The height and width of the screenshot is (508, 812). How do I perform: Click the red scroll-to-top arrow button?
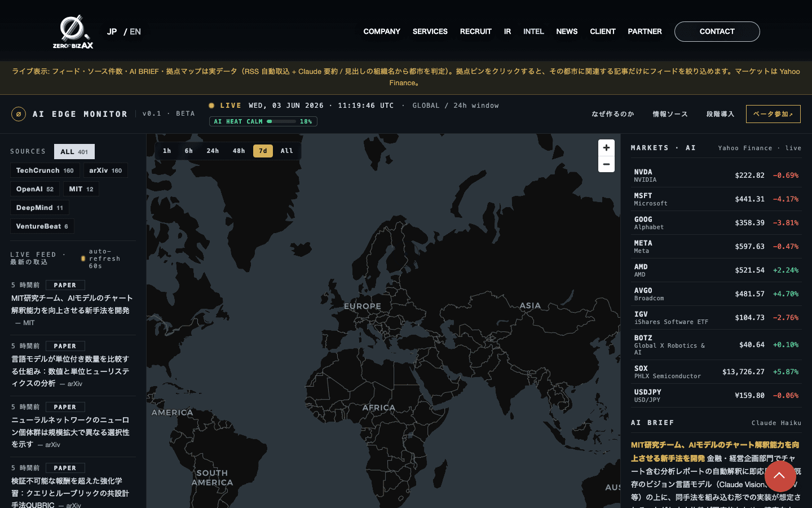780,476
